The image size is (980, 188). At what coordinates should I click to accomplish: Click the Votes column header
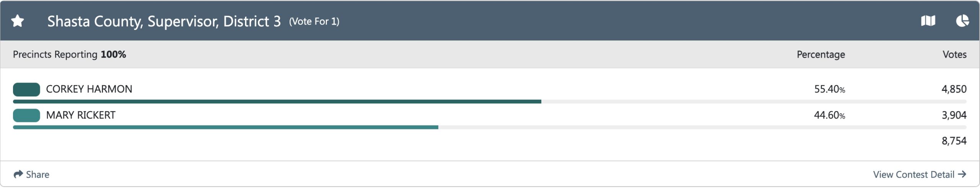[954, 54]
